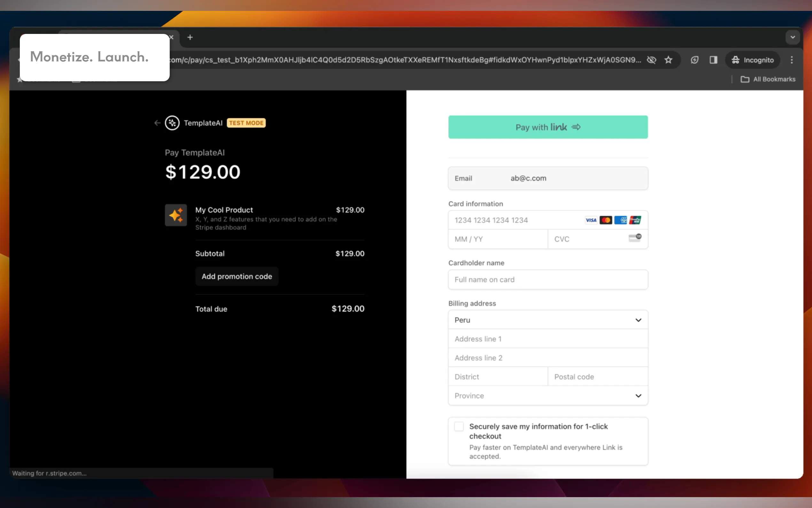The image size is (812, 508).
Task: Click the CVC input field
Action: point(588,239)
